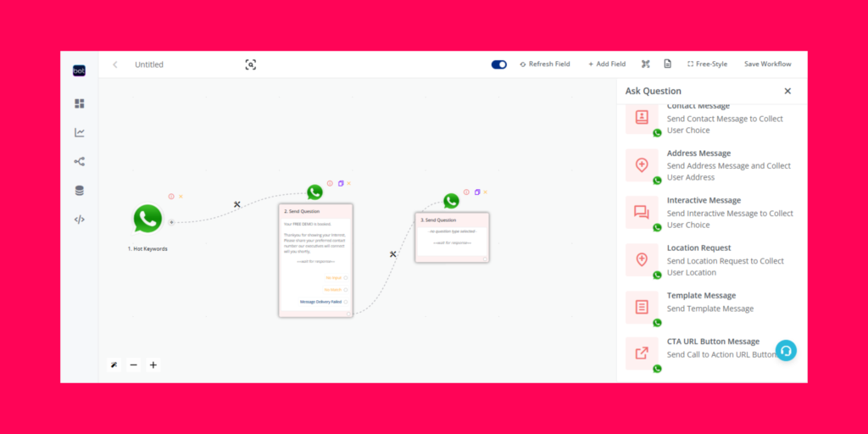Duplicate node 3 with purple copy icon
The image size is (868, 434).
pos(477,192)
